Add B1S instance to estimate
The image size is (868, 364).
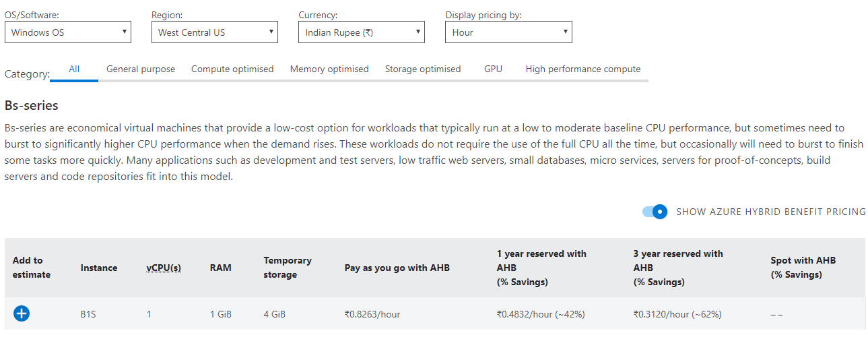click(22, 313)
